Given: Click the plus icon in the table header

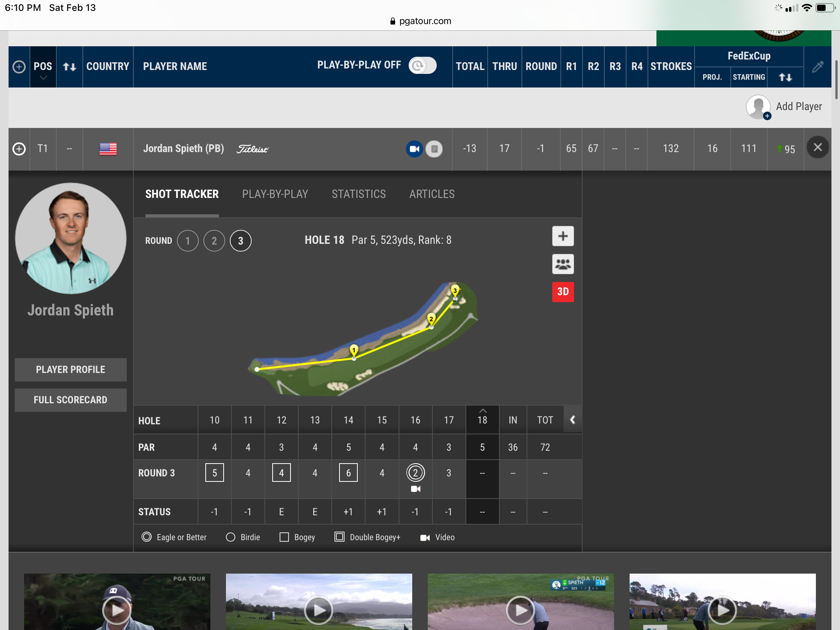Looking at the screenshot, I should (19, 67).
